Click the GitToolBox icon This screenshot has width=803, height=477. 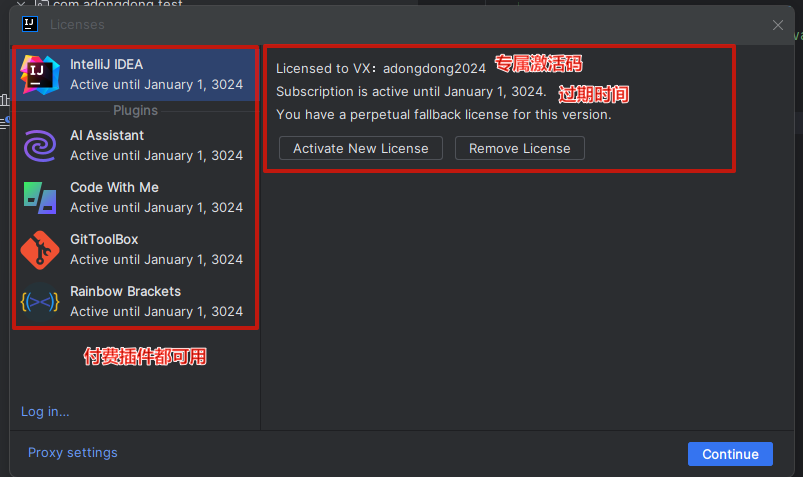(40, 250)
